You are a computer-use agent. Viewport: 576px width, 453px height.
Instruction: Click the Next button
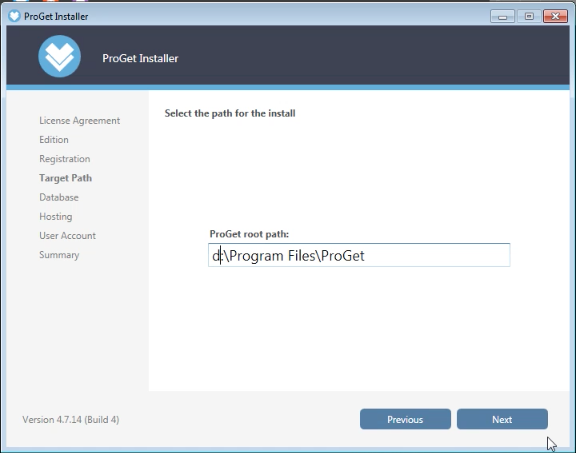coord(502,419)
